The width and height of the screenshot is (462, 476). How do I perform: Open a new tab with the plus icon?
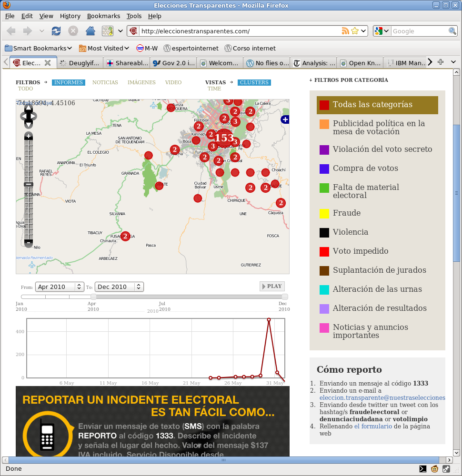tap(441, 62)
